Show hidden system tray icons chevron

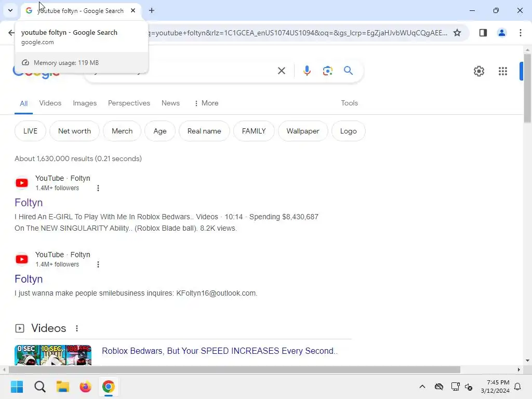[x=422, y=387]
